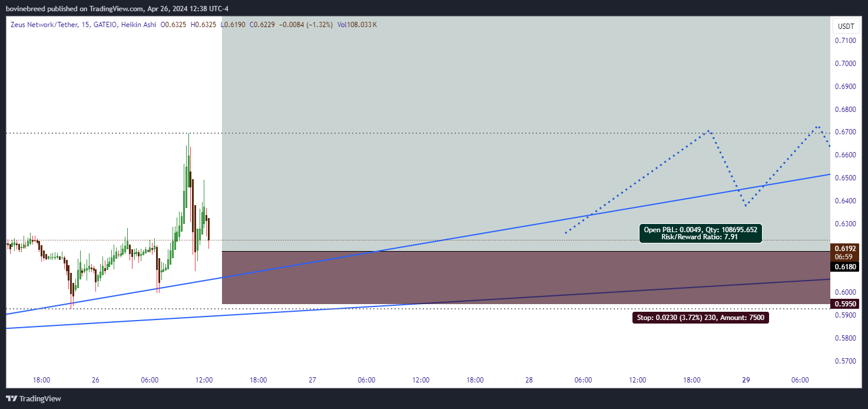Click the 0.6400 price axis label
The height and width of the screenshot is (409, 868).
pyautogui.click(x=845, y=201)
